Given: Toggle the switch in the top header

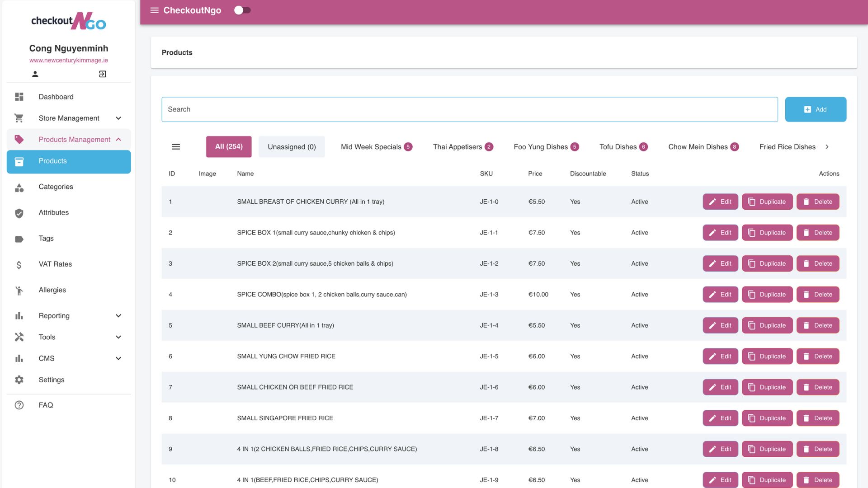Looking at the screenshot, I should click(242, 10).
